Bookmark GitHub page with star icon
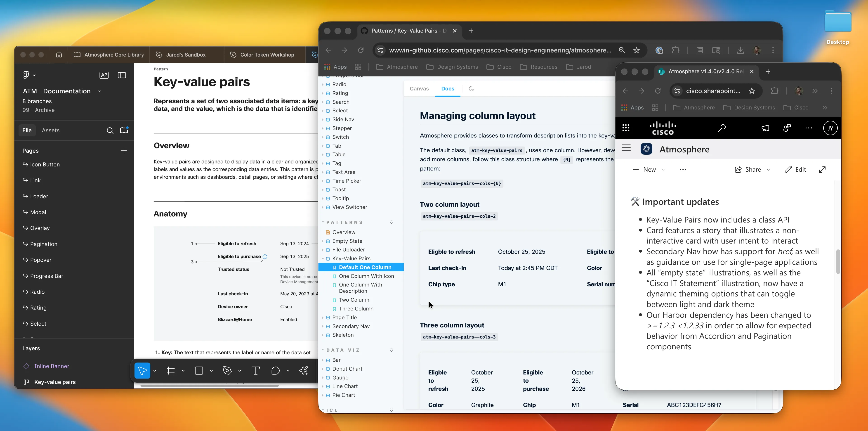The height and width of the screenshot is (431, 868). 636,50
